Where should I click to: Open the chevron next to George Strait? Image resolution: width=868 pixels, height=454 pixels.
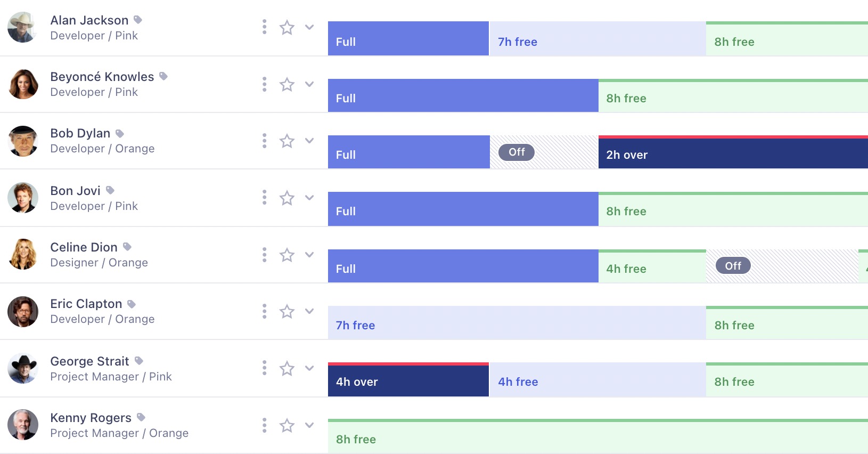click(x=309, y=368)
